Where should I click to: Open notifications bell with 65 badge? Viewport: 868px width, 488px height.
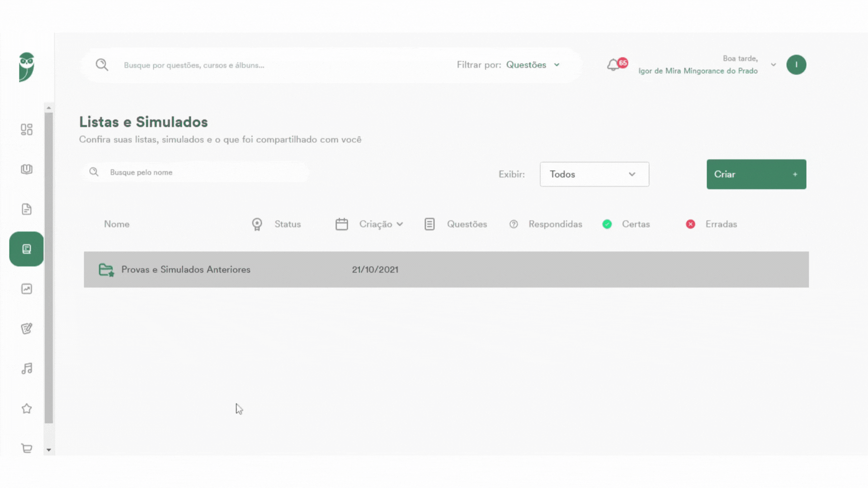click(x=617, y=65)
